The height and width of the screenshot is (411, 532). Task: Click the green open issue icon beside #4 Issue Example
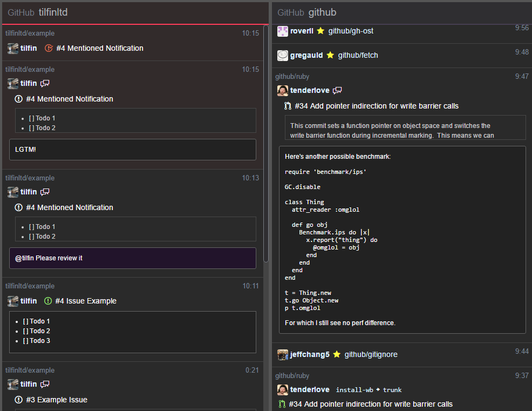pos(48,301)
